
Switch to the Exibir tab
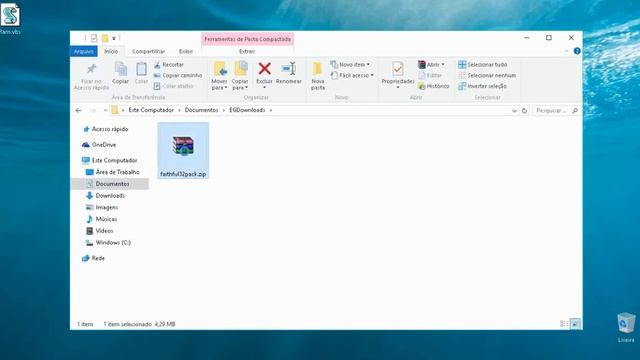(186, 51)
